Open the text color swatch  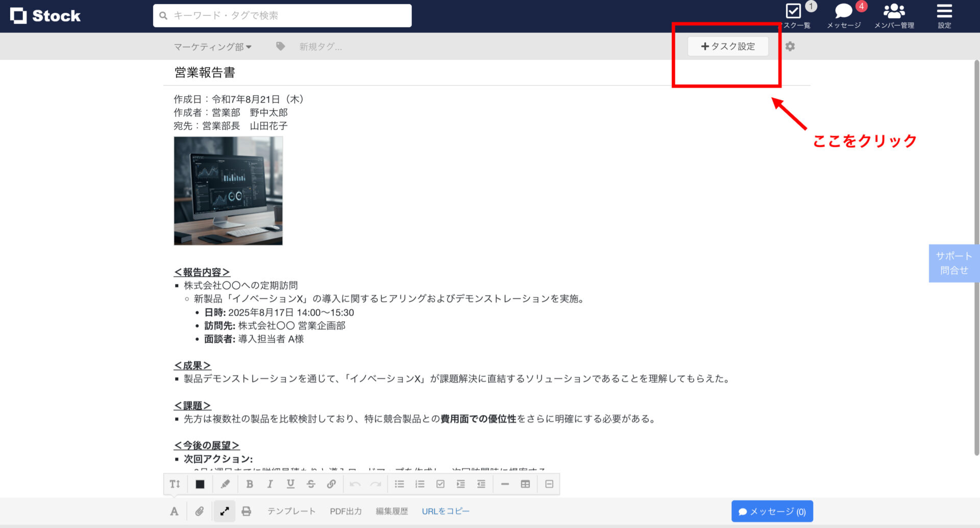pos(200,484)
